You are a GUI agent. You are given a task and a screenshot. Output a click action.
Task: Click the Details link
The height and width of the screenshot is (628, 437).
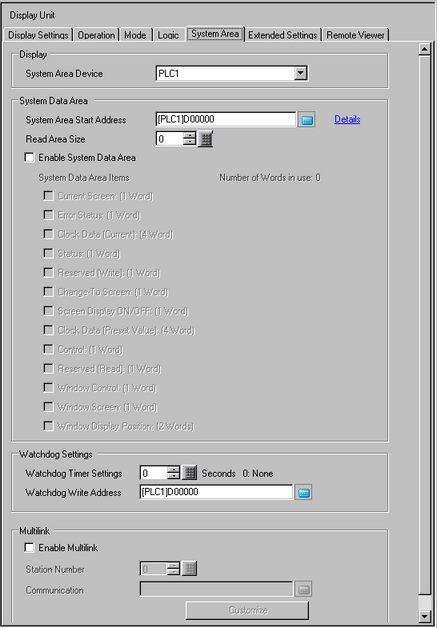(347, 119)
